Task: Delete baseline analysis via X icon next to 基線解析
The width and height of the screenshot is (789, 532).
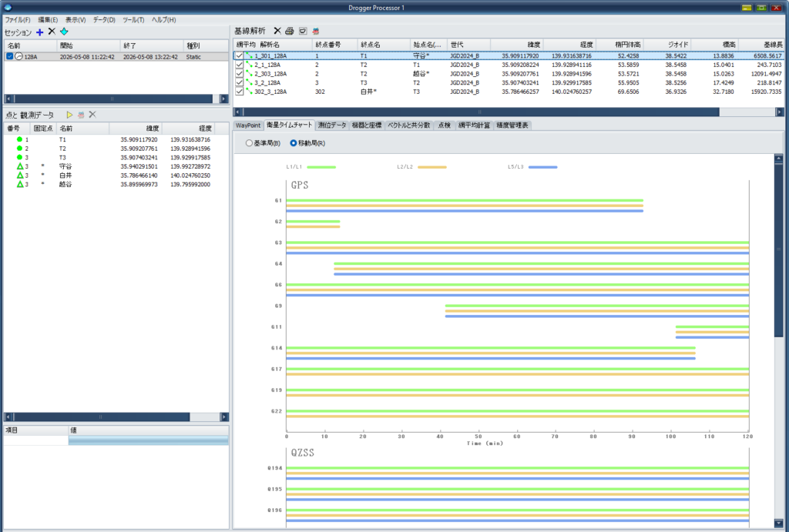Action: pyautogui.click(x=277, y=31)
